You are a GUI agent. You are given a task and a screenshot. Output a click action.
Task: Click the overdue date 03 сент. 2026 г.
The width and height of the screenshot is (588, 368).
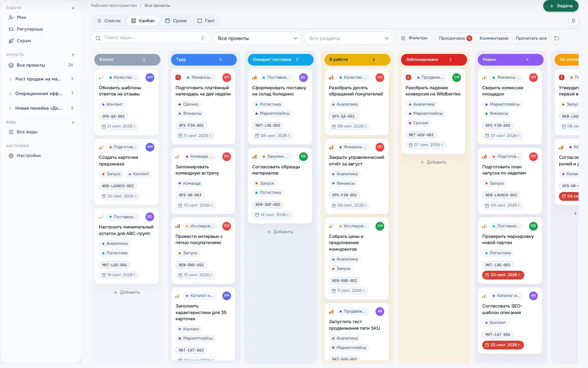pyautogui.click(x=503, y=275)
